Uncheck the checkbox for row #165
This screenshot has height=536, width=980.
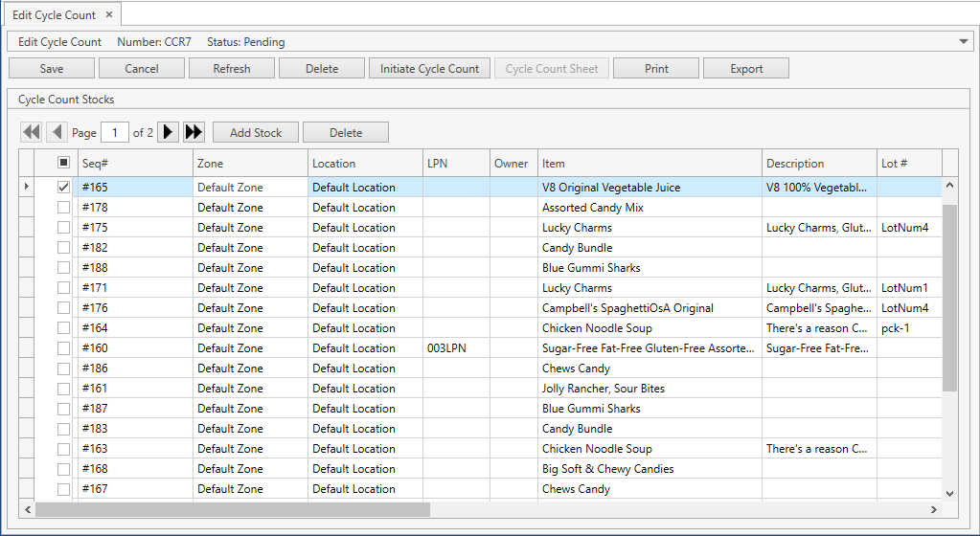63,188
